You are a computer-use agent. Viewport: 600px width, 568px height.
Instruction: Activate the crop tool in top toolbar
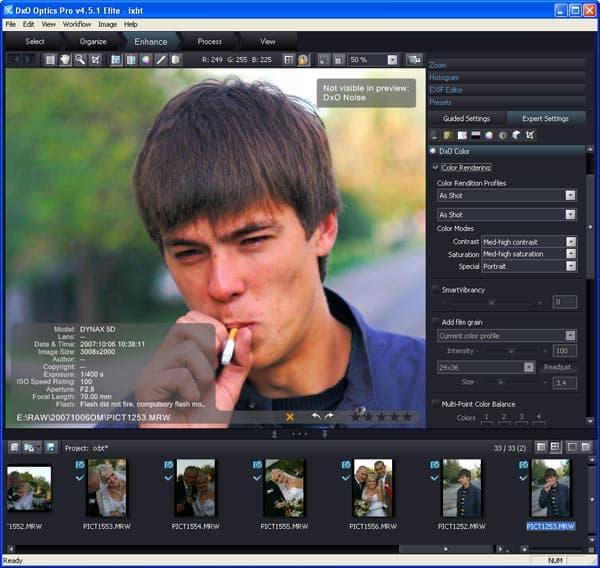[x=95, y=60]
